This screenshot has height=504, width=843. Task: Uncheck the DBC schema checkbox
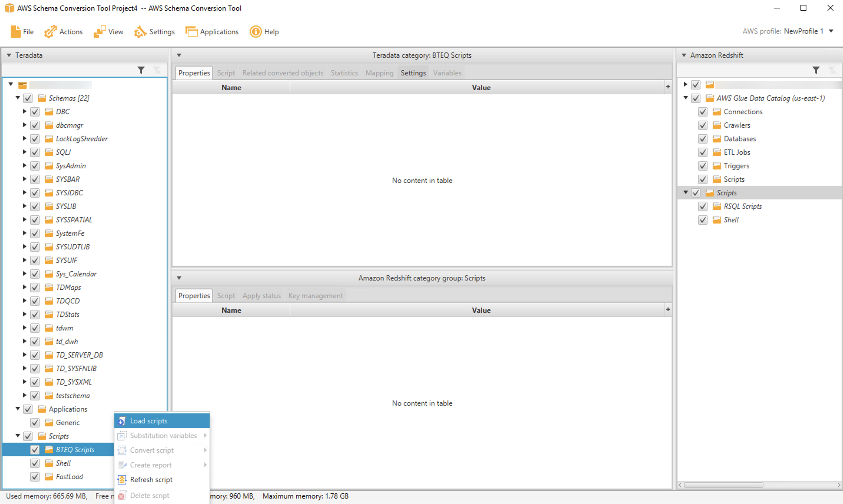click(35, 112)
